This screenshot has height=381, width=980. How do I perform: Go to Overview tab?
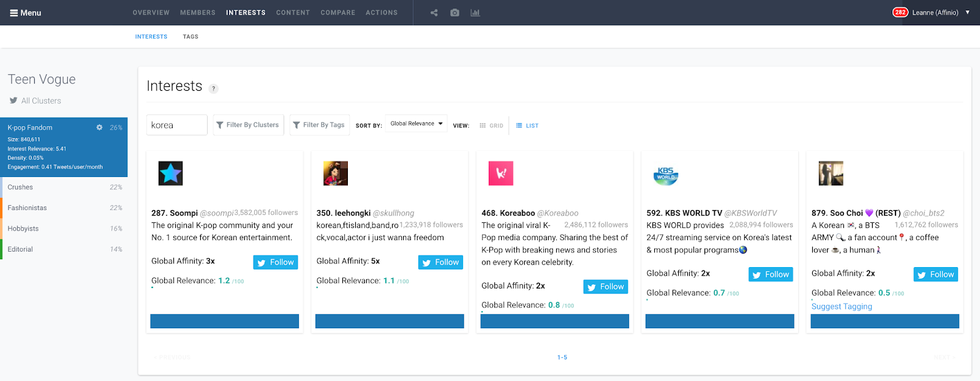coord(151,12)
